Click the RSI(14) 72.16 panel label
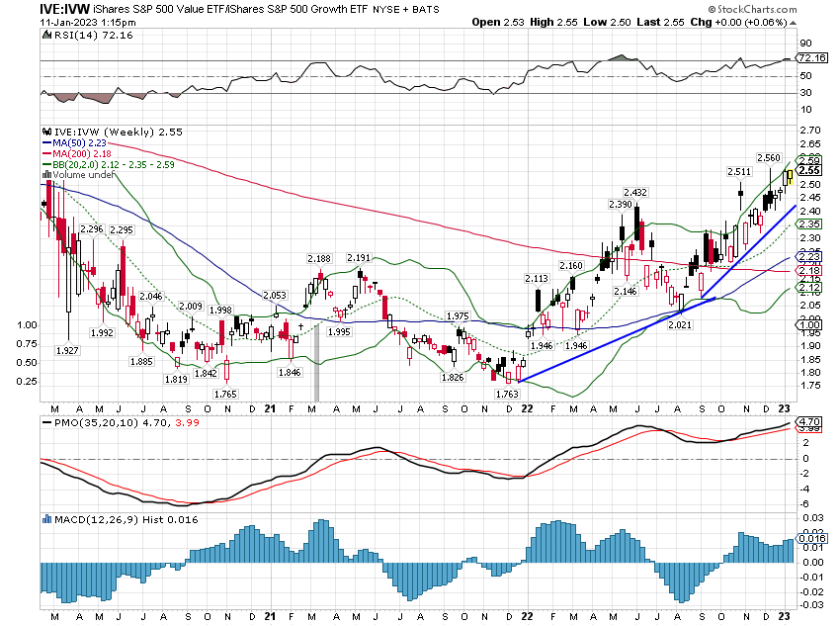840x626 pixels. 94,36
